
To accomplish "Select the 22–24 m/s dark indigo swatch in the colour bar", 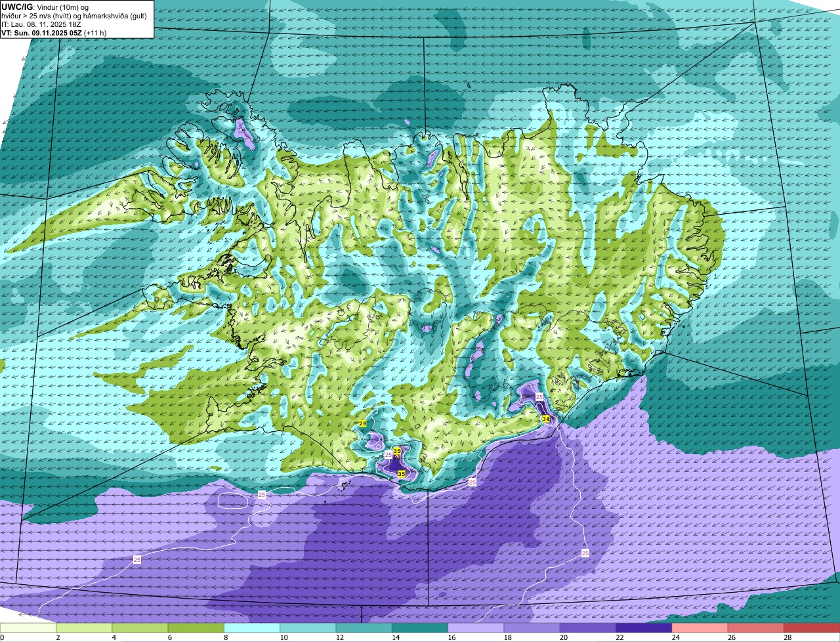I will tap(644, 628).
